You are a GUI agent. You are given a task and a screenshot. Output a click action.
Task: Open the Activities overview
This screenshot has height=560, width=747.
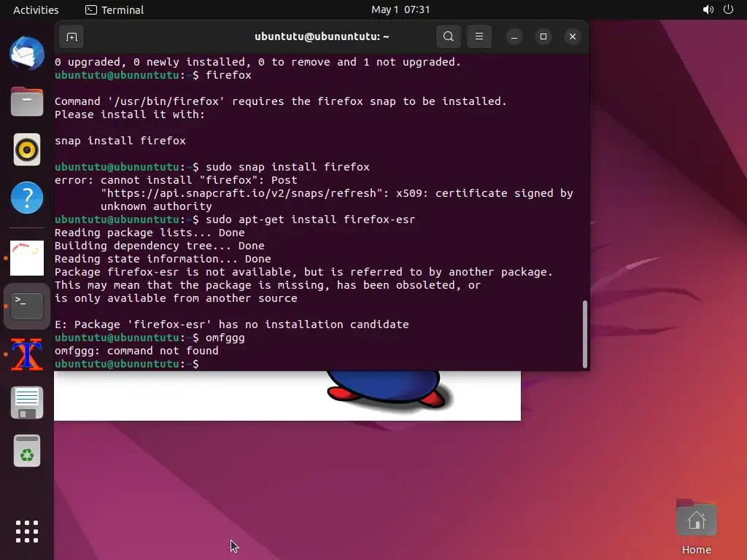click(x=36, y=9)
